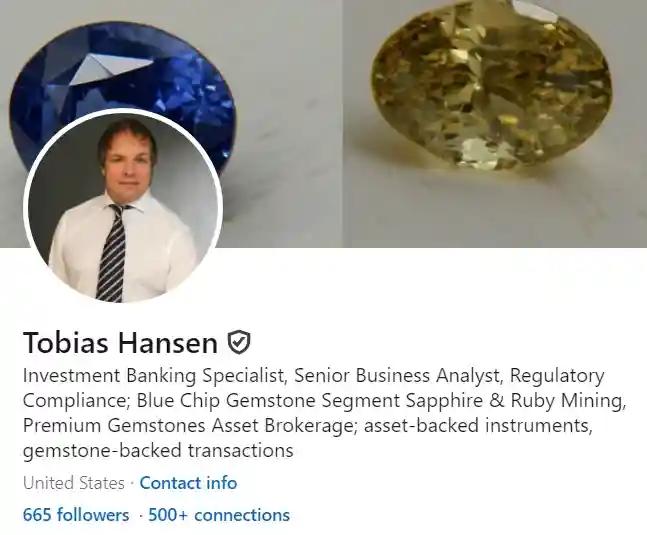Screen dimensions: 647x535
Task: Click the yellow gemstone in the banner
Action: (x=491, y=85)
